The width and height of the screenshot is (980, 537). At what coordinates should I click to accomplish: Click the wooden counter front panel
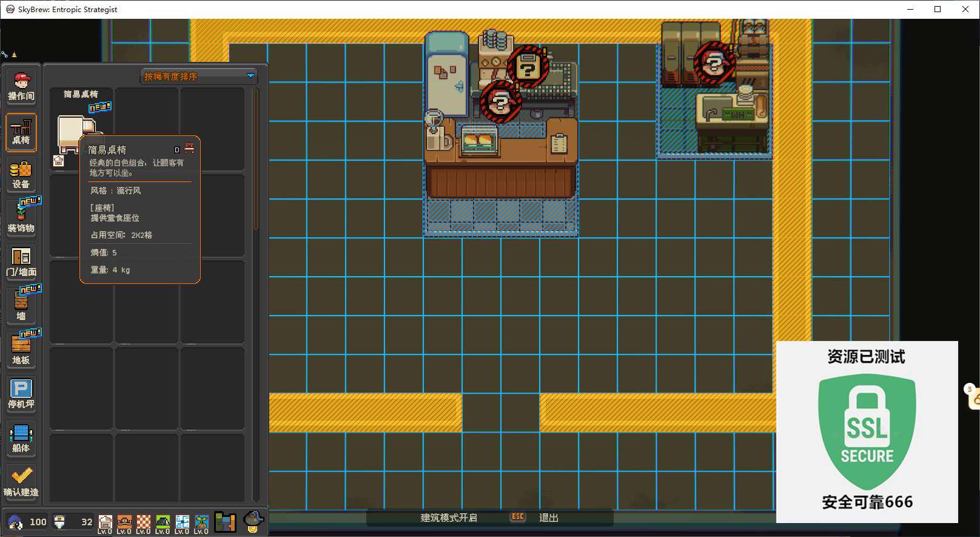pos(501,182)
